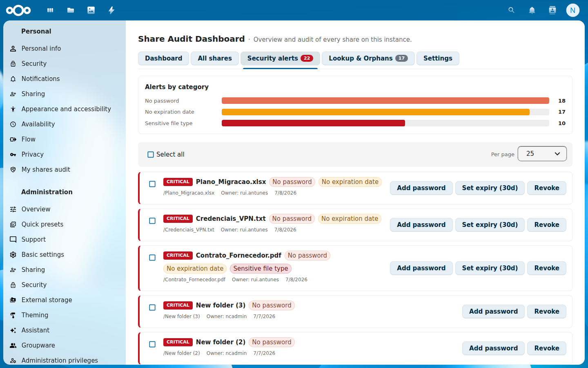Click the No password alert bar
The width and height of the screenshot is (588, 368).
coord(385,101)
